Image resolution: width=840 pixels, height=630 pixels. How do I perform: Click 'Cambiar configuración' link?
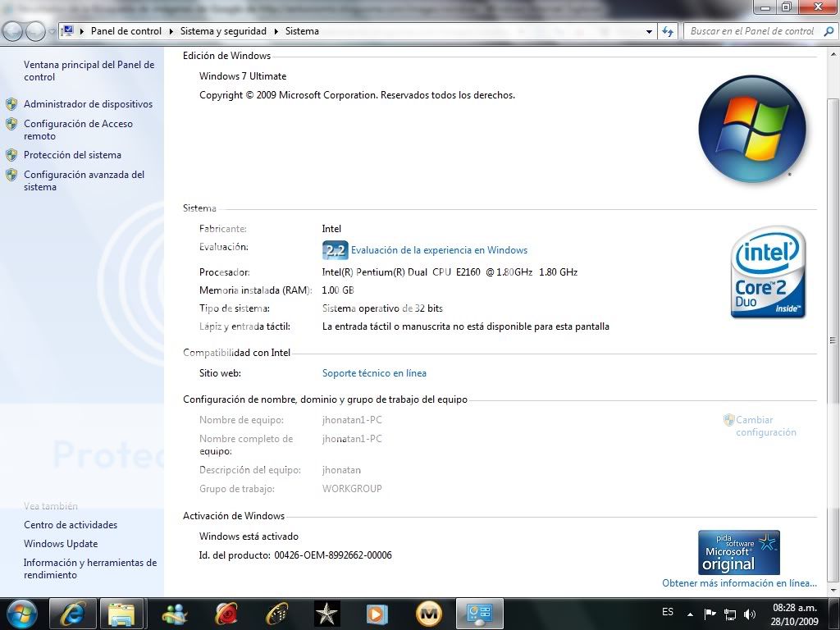(x=765, y=426)
